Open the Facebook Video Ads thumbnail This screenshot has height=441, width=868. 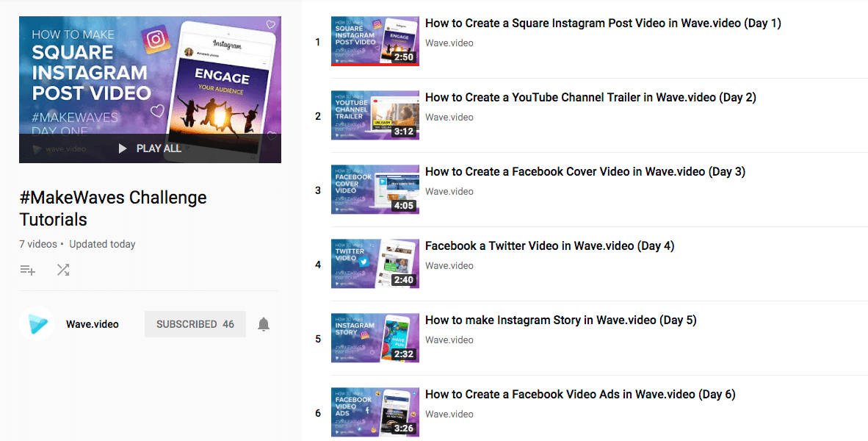(375, 412)
